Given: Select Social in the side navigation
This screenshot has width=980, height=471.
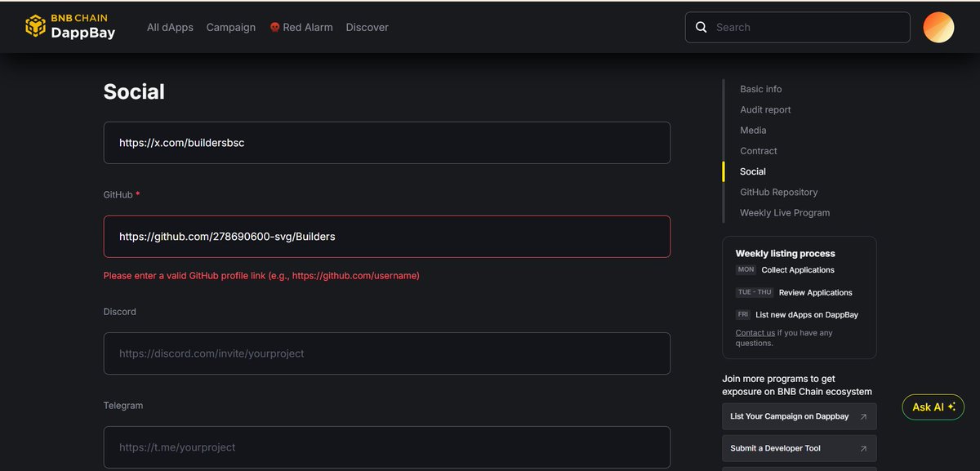Looking at the screenshot, I should (x=753, y=171).
